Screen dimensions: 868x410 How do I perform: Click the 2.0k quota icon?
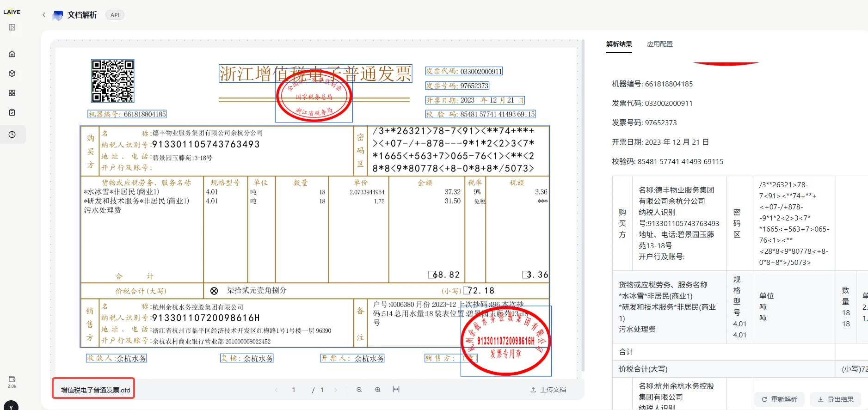pyautogui.click(x=12, y=381)
